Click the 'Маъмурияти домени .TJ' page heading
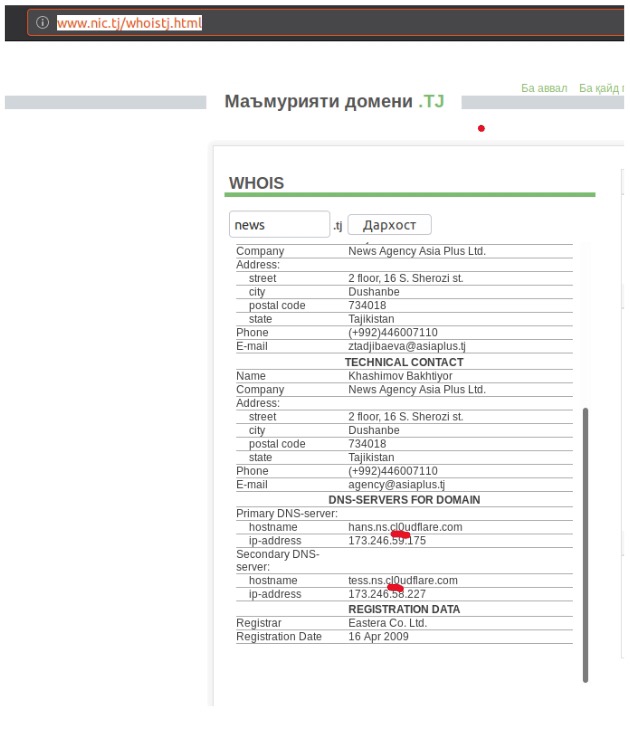 click(334, 102)
